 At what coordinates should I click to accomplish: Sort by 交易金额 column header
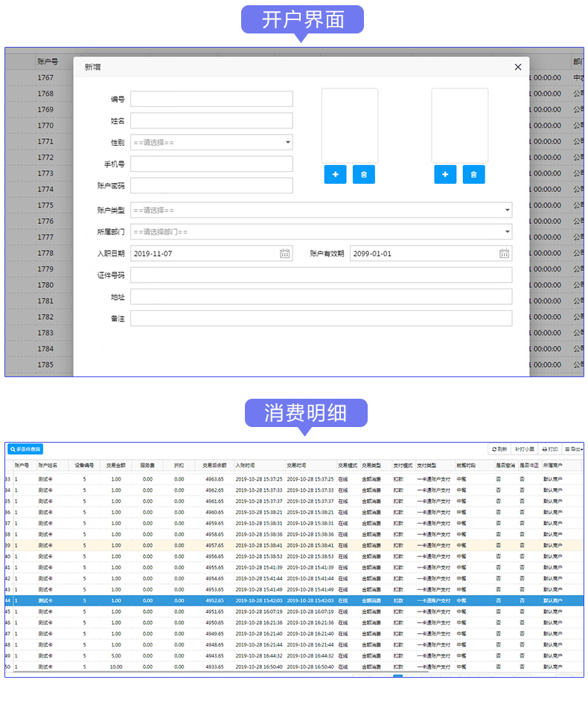pos(115,466)
